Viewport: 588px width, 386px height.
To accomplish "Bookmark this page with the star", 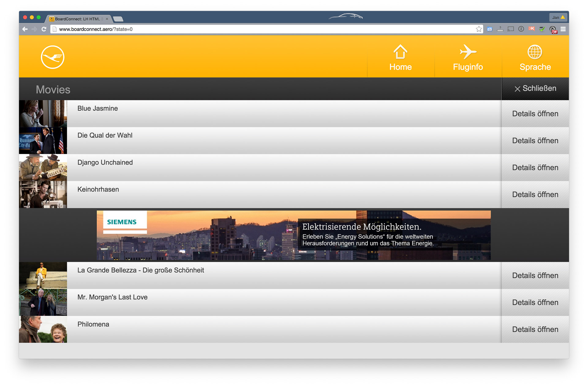I will 479,29.
